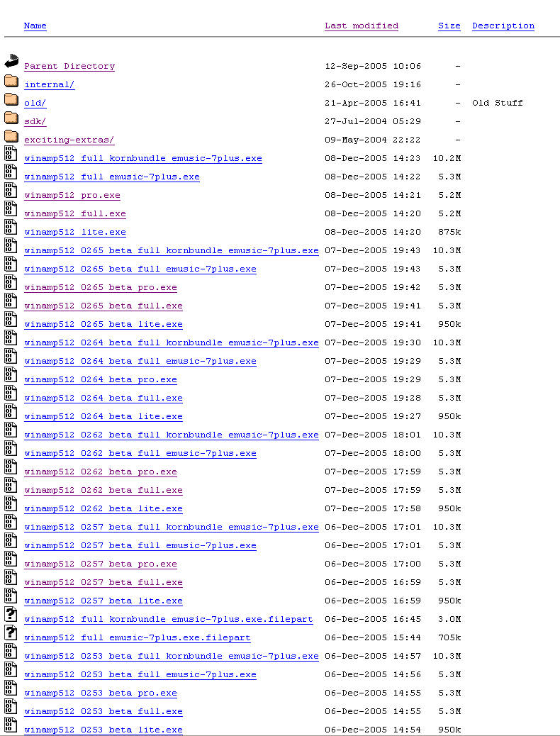The image size is (560, 736).
Task: Click the 'Old Stuff' description text
Action: tap(498, 103)
